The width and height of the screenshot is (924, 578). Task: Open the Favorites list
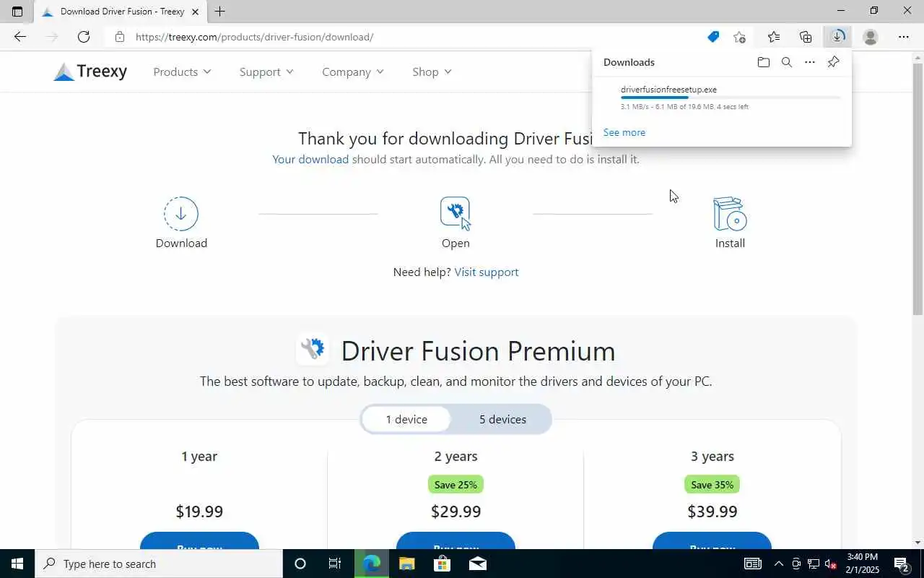[774, 37]
